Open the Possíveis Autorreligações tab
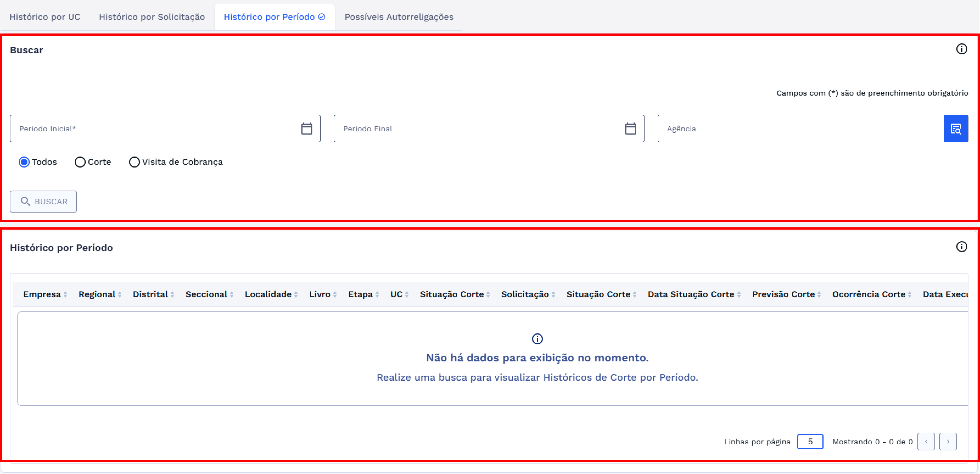 coord(399,17)
